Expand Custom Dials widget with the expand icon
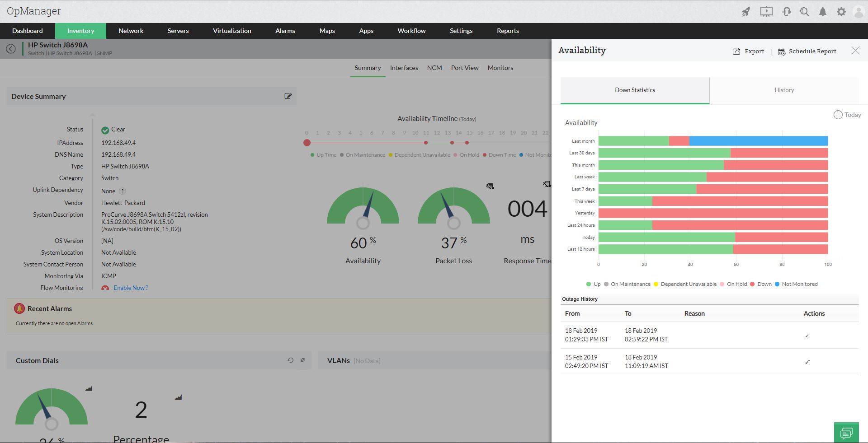 (x=303, y=360)
